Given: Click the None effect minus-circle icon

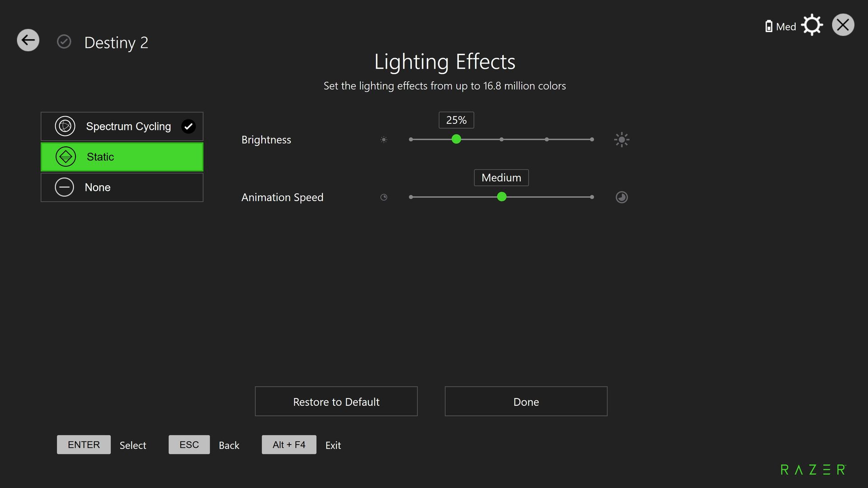Looking at the screenshot, I should pyautogui.click(x=64, y=187).
